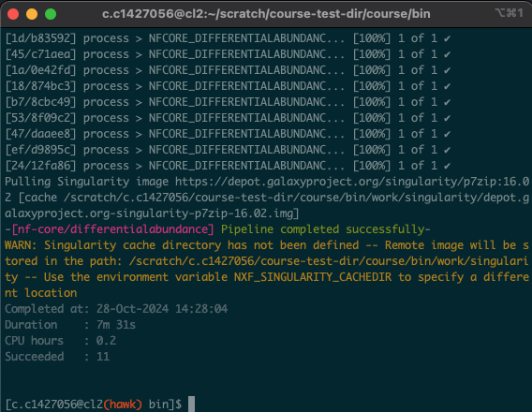The width and height of the screenshot is (532, 412).
Task: Click [100%] on the 47/daaee8 row
Action: pyautogui.click(x=372, y=134)
